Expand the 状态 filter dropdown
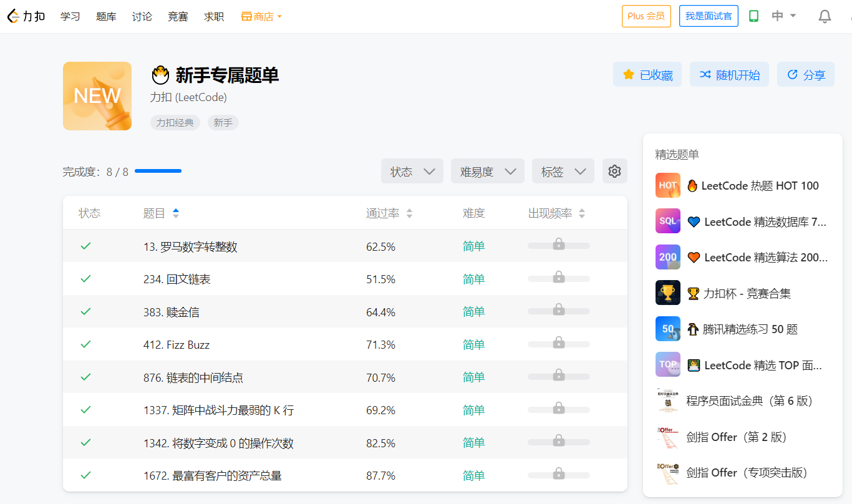The image size is (852, 504). click(x=412, y=172)
